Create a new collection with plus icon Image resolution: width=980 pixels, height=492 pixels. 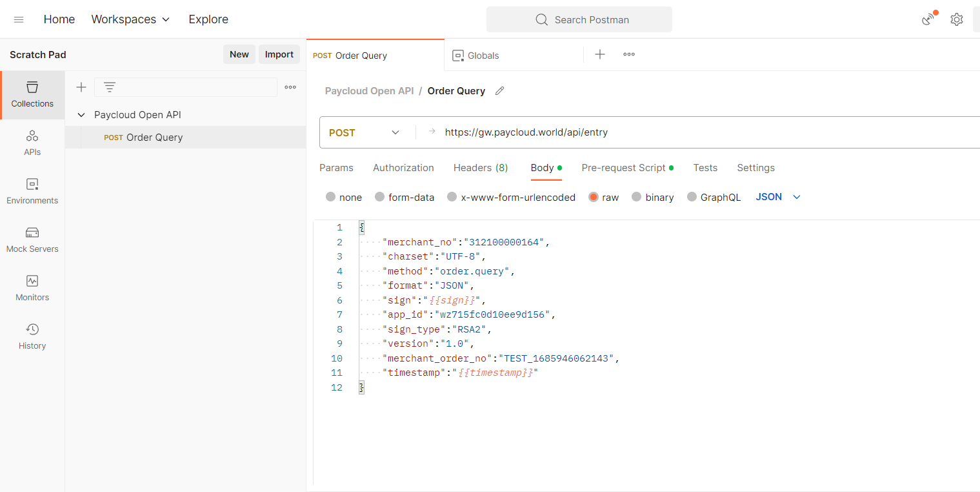(x=81, y=87)
